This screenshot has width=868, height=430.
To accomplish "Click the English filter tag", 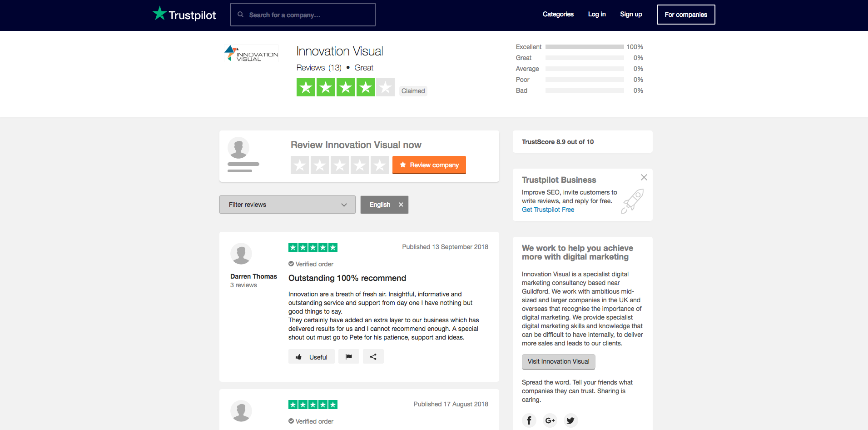I will click(384, 205).
